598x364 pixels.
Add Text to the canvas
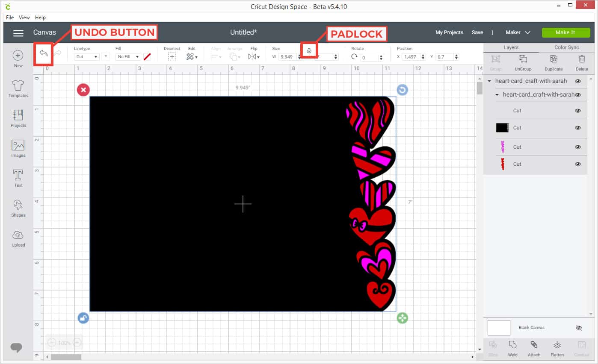[18, 179]
